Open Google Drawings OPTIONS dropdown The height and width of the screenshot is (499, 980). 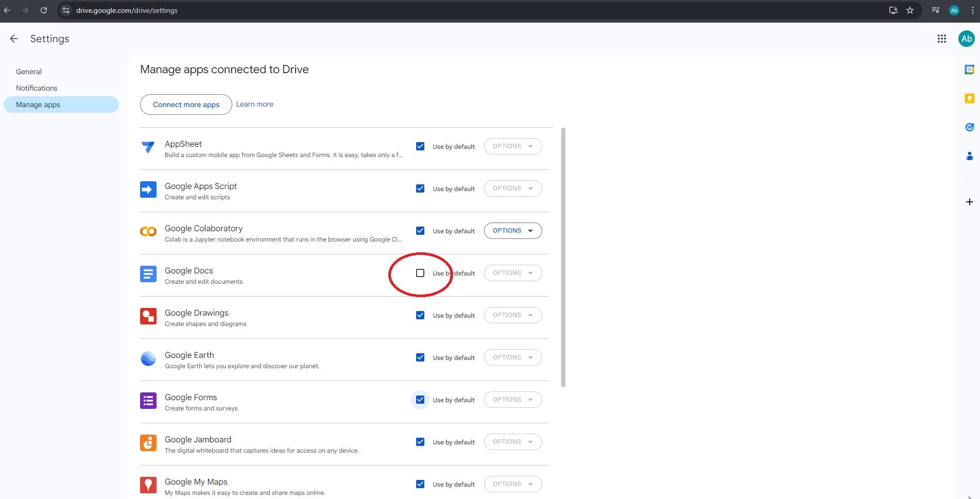pos(513,315)
